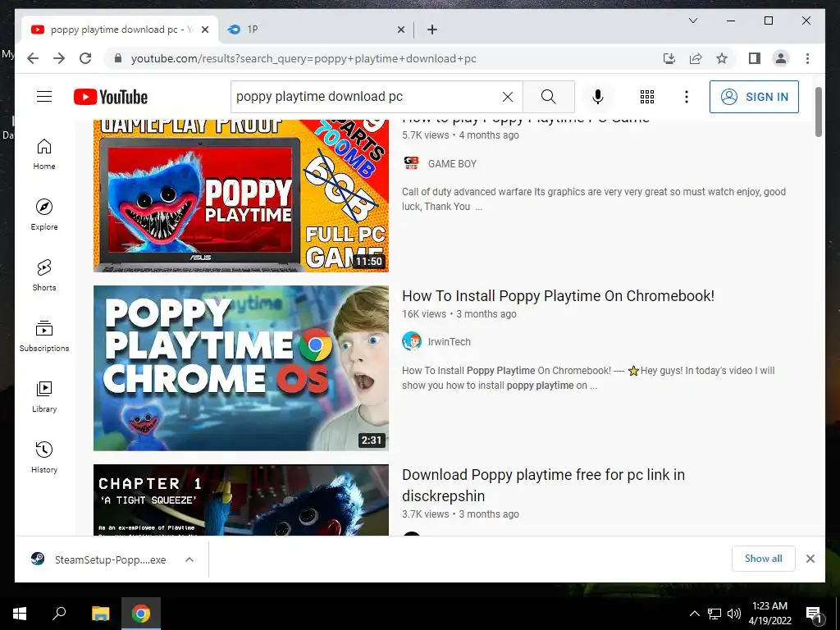840x630 pixels.
Task: Reload the page
Action: (85, 58)
